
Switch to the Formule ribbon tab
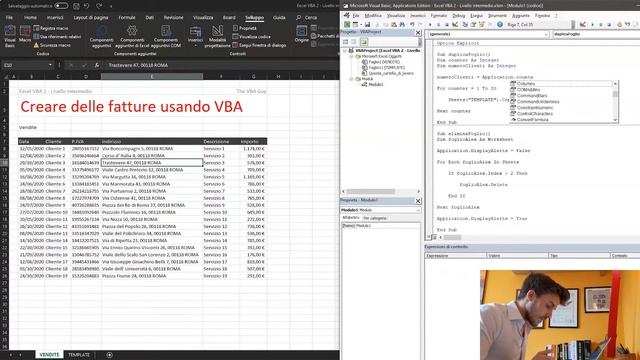127,18
